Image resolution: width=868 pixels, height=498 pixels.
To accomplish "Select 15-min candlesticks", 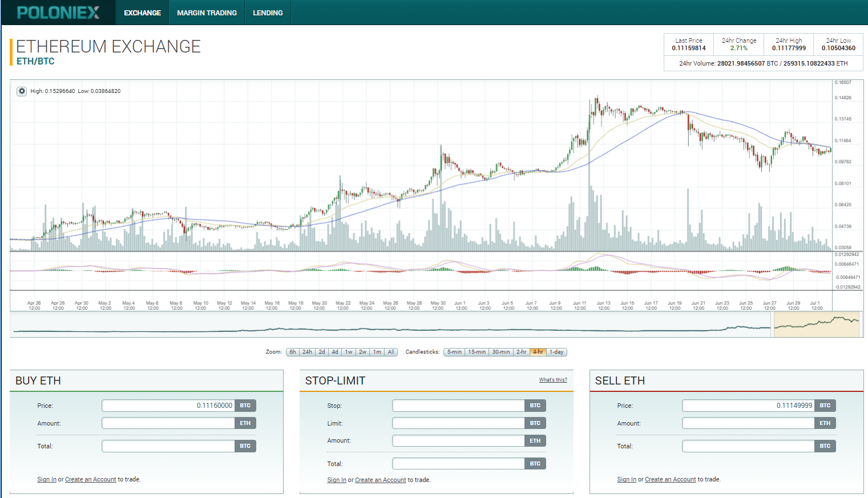I will [477, 352].
